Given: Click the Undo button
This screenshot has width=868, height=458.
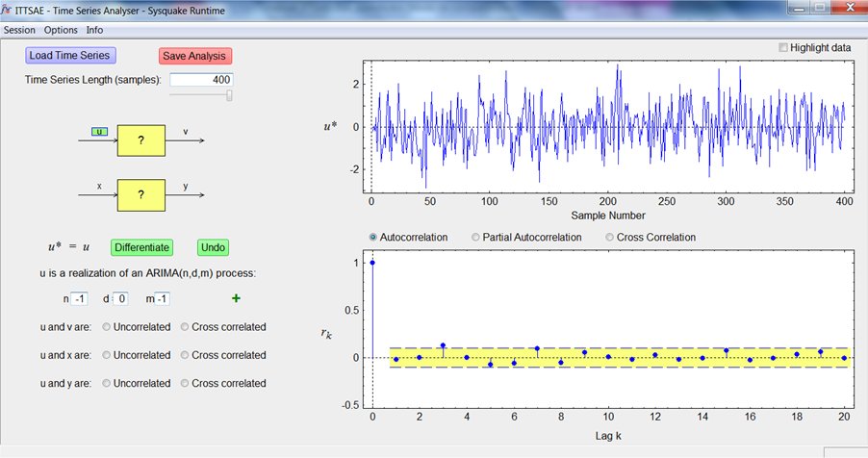Looking at the screenshot, I should (213, 247).
